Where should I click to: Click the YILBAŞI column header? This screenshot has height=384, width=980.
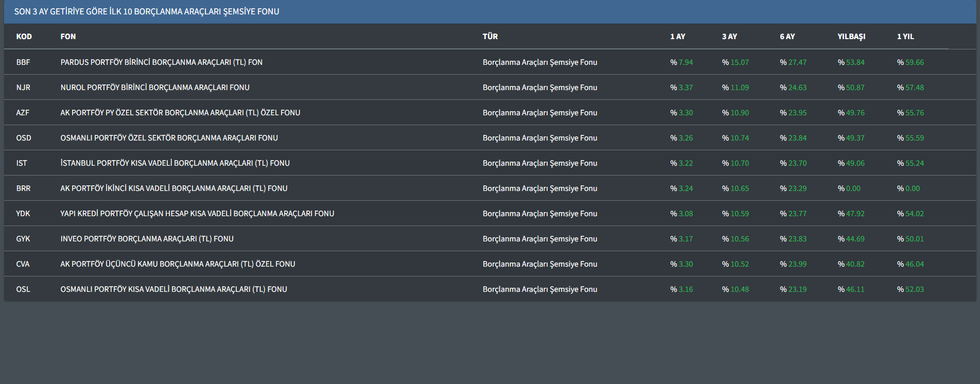pyautogui.click(x=851, y=37)
